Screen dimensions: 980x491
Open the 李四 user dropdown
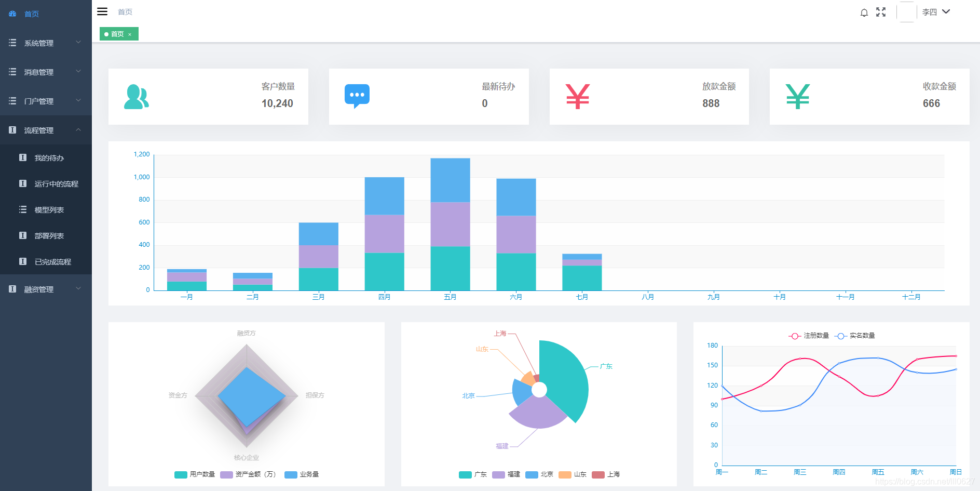(936, 12)
